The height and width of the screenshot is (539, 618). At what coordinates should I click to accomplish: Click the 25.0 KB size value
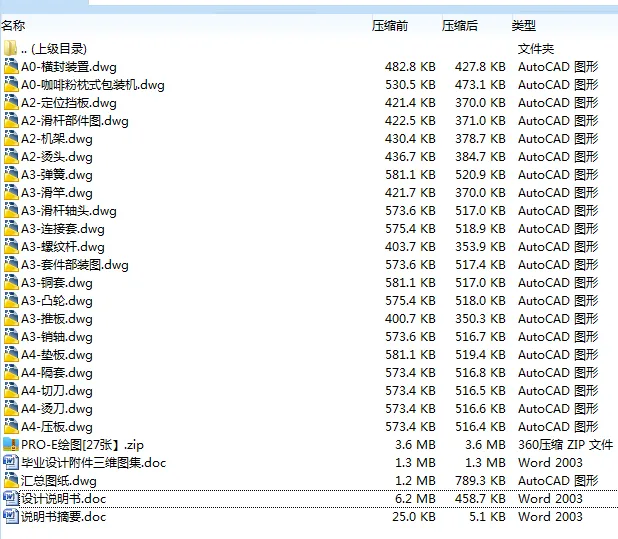tap(414, 517)
